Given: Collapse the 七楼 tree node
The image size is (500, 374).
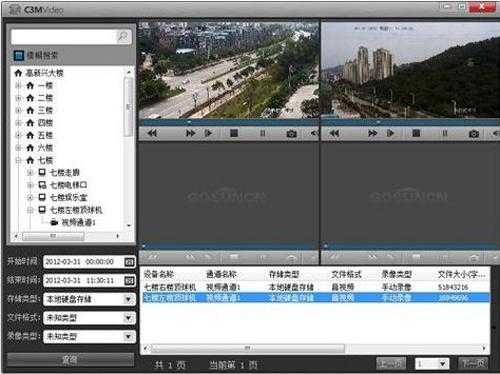Looking at the screenshot, I should (18, 160).
